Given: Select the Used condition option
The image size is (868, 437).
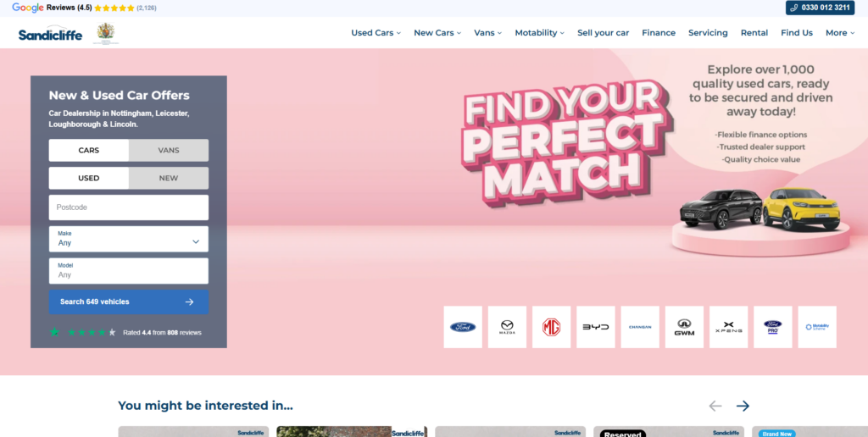Looking at the screenshot, I should [x=89, y=178].
